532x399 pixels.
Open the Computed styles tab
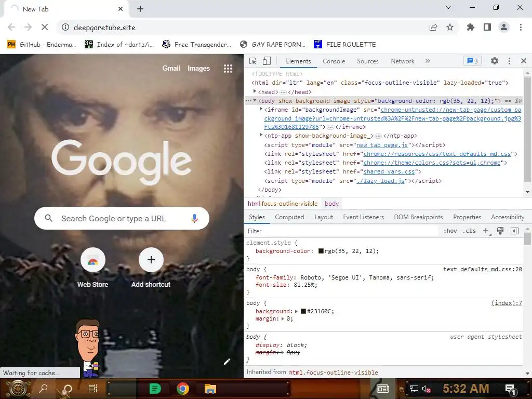pyautogui.click(x=289, y=217)
